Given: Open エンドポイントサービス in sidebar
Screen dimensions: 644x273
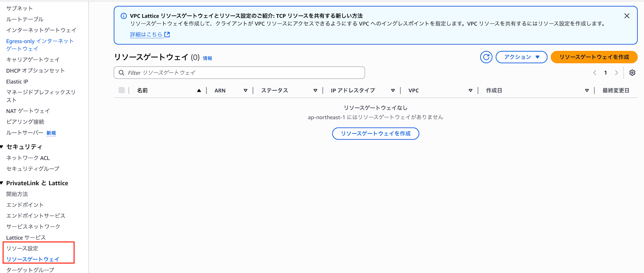Looking at the screenshot, I should [x=36, y=216].
